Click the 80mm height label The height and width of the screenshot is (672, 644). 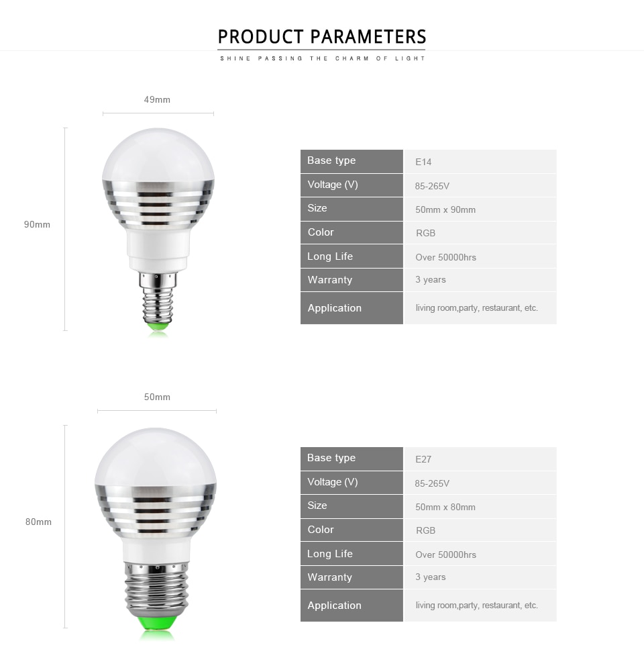click(x=38, y=522)
